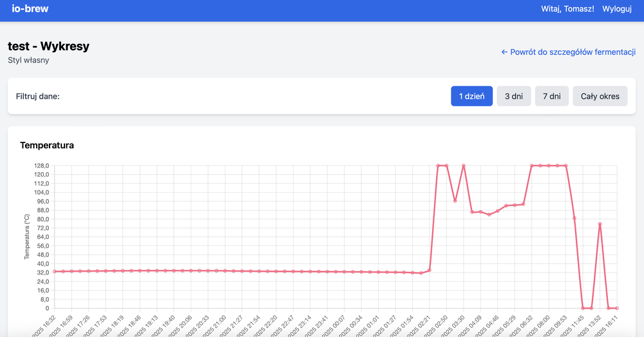
Task: Select the 1 dzień filter
Action: coord(471,96)
